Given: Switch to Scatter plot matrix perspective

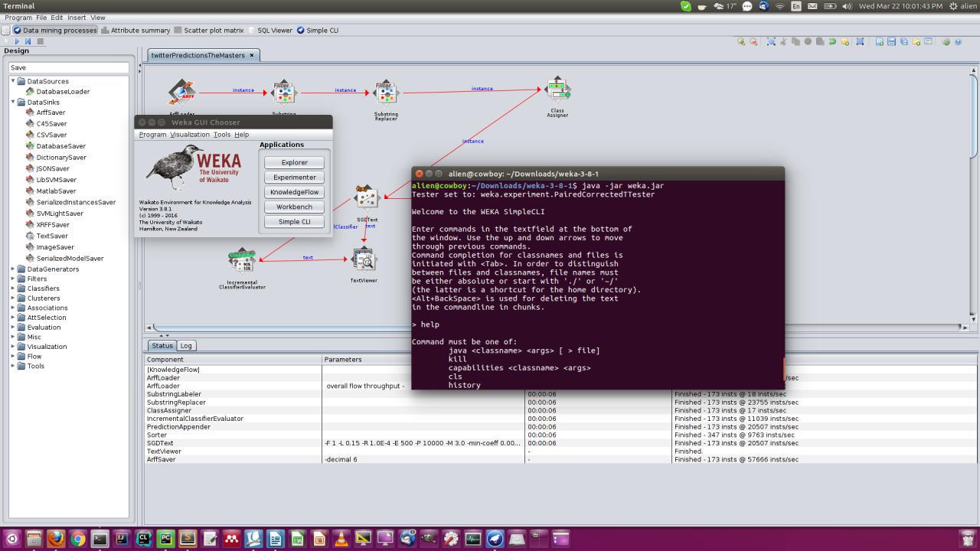Looking at the screenshot, I should (x=208, y=30).
